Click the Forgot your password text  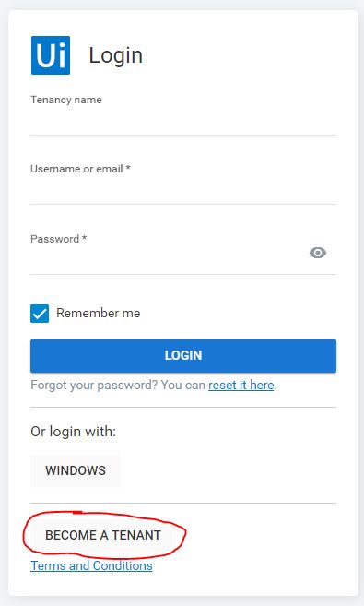(x=95, y=386)
